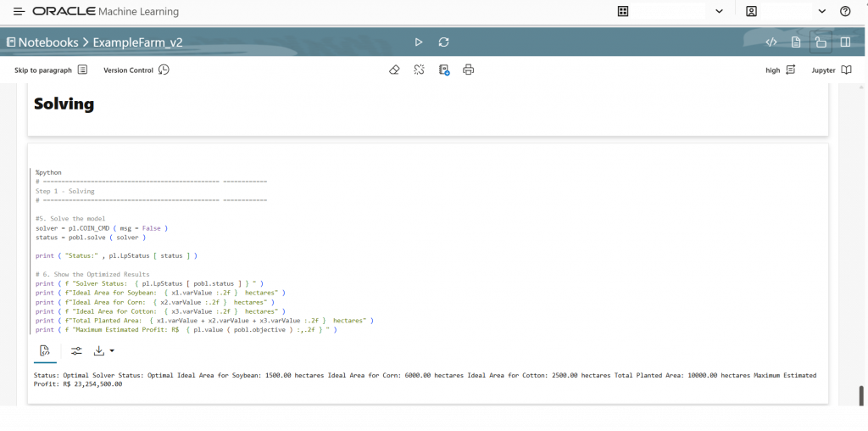This screenshot has width=868, height=431.
Task: Click the 'solver = pl.COIN_CMD' code line
Action: pos(102,228)
